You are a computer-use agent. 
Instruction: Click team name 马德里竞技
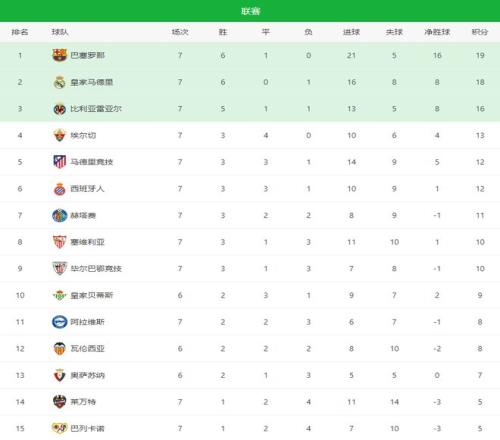(x=92, y=162)
